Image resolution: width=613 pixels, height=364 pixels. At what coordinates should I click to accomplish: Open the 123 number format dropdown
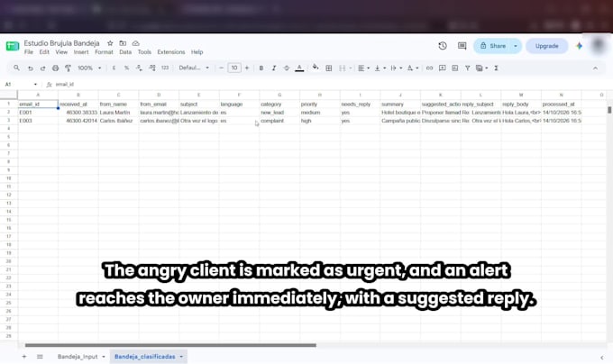pyautogui.click(x=165, y=68)
